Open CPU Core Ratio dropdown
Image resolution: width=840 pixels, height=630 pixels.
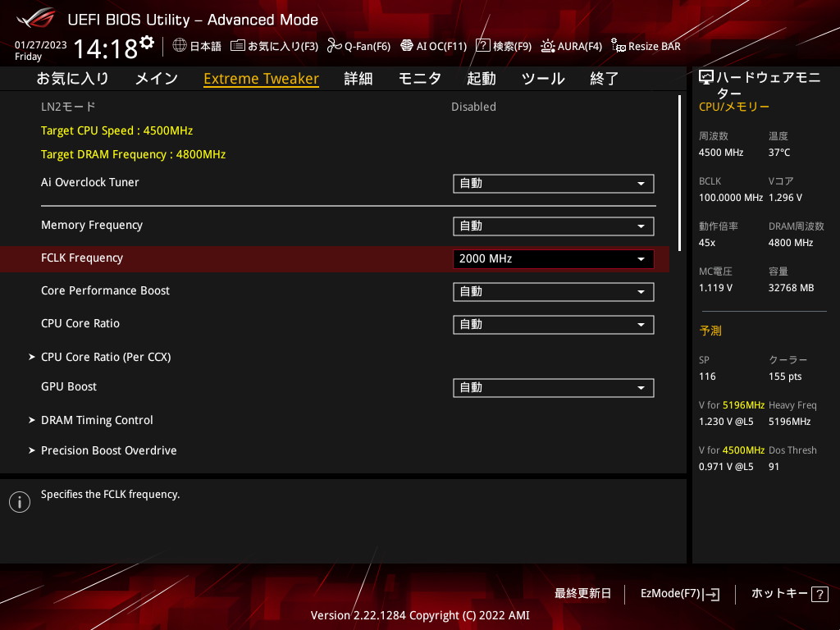pyautogui.click(x=554, y=325)
